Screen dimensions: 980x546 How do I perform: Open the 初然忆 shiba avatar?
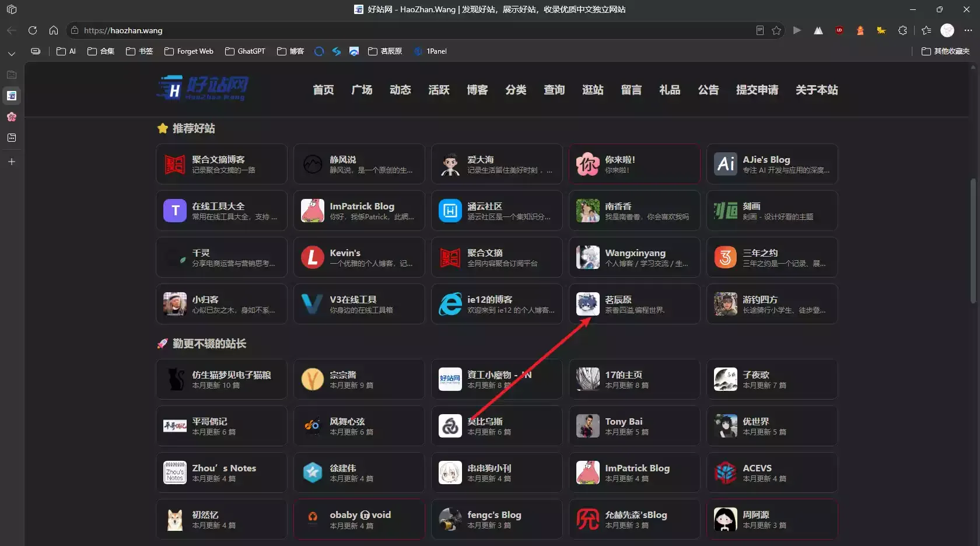click(x=175, y=519)
